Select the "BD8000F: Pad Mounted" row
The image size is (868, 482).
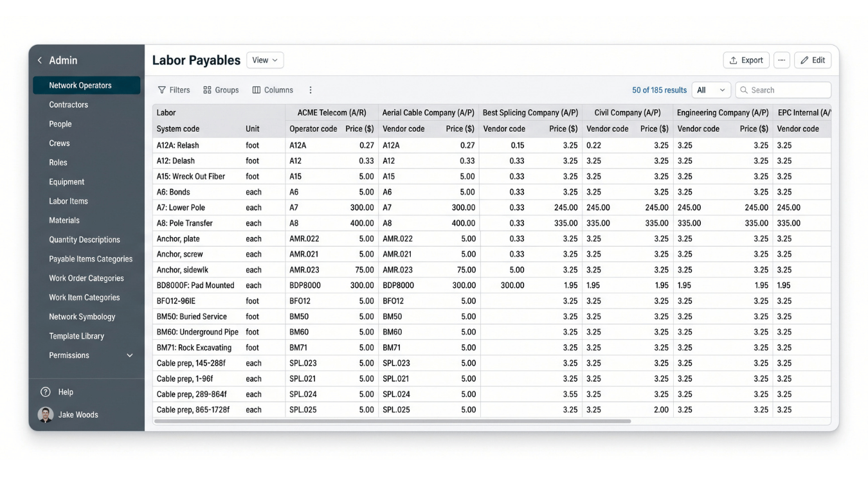[x=492, y=285]
